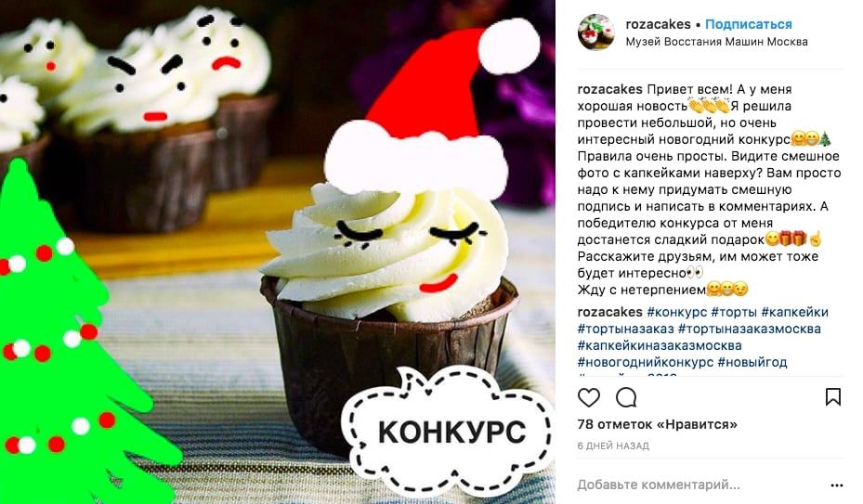Open the rozacakes username in the header
863x504 pixels.
[658, 24]
